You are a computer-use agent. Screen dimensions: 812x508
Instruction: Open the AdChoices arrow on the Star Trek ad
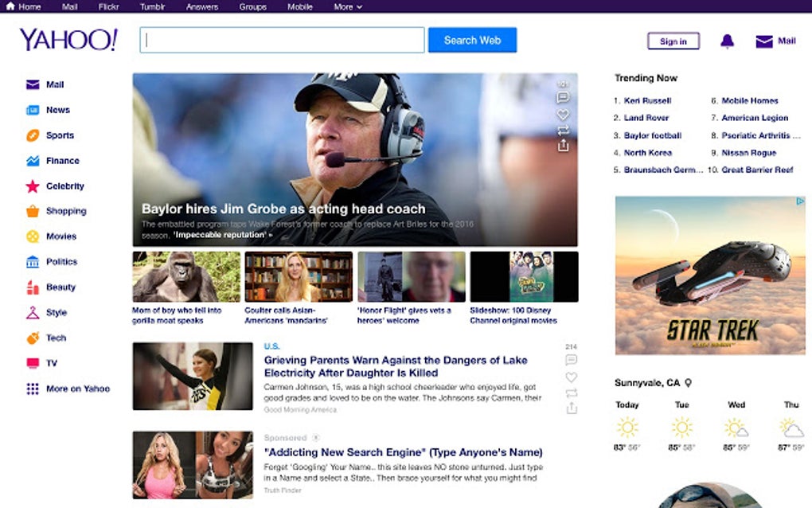pyautogui.click(x=798, y=201)
